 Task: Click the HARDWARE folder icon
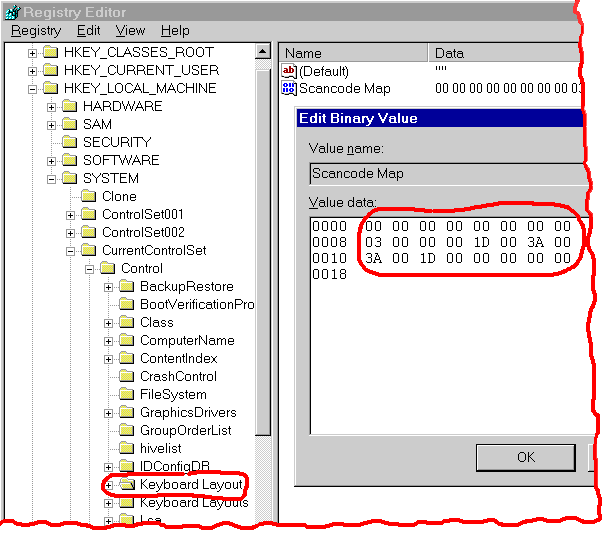[70, 106]
